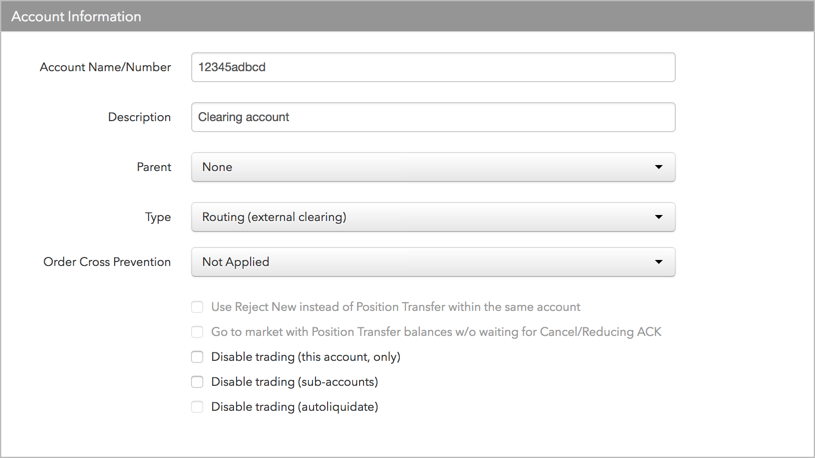
Task: Open the Routing (external clearing) type dropdown
Action: click(x=433, y=217)
